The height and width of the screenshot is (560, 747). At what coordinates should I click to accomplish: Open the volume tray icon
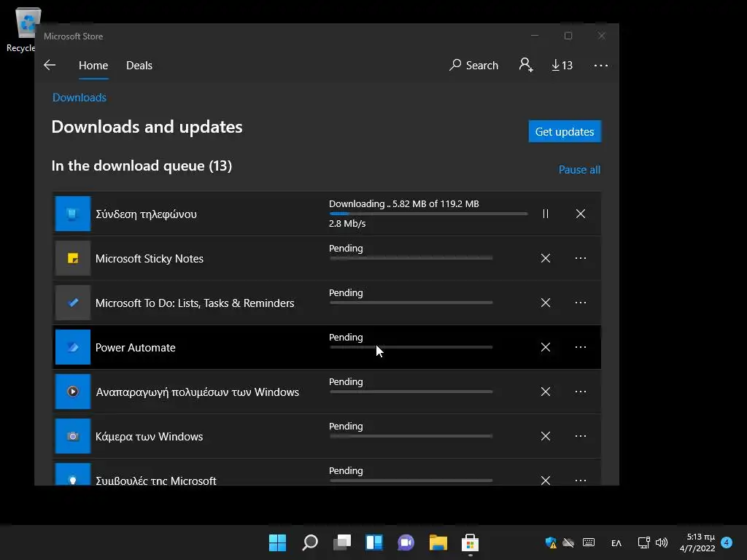click(x=661, y=542)
